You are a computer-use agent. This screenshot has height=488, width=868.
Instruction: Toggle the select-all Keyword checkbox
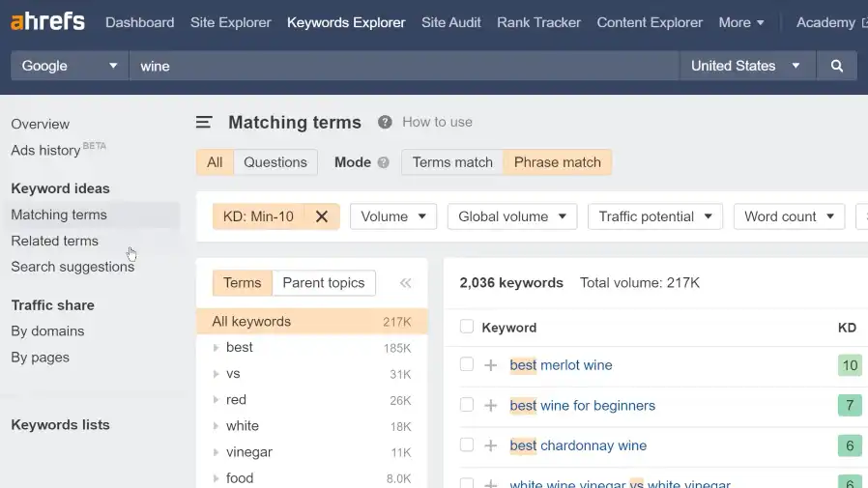(x=467, y=327)
